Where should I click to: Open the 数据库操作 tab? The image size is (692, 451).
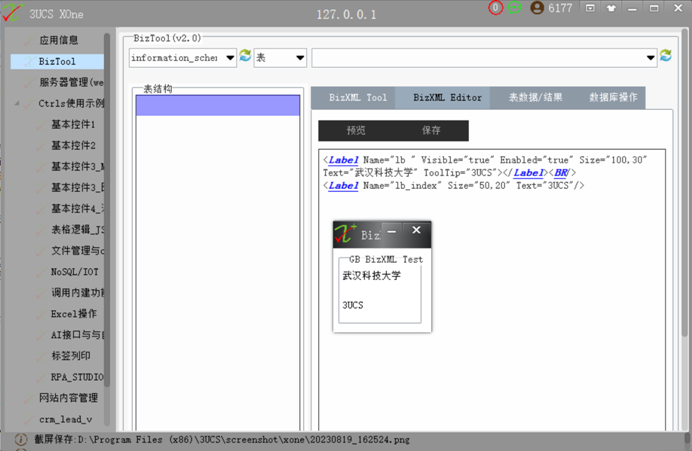[613, 98]
